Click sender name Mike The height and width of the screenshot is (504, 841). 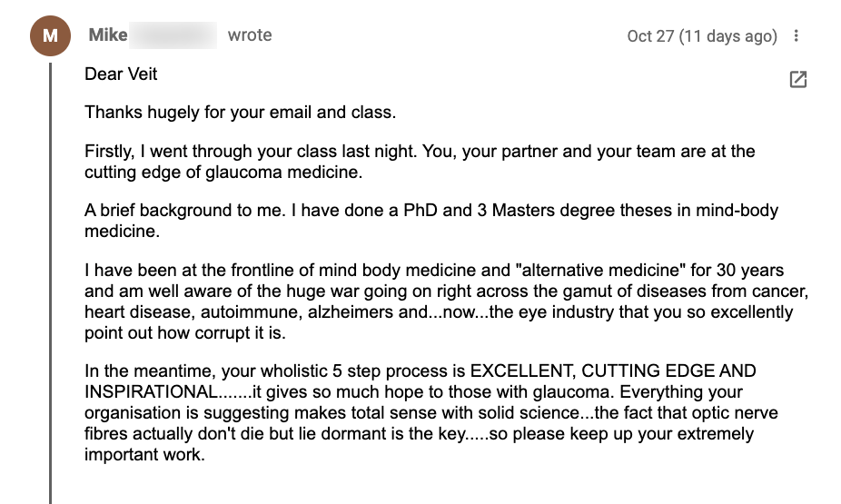pyautogui.click(x=108, y=35)
